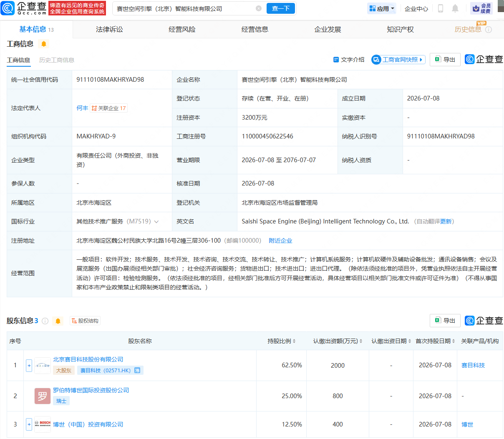Click the 罗 avatar logo of 罗伯特博世

click(x=43, y=396)
